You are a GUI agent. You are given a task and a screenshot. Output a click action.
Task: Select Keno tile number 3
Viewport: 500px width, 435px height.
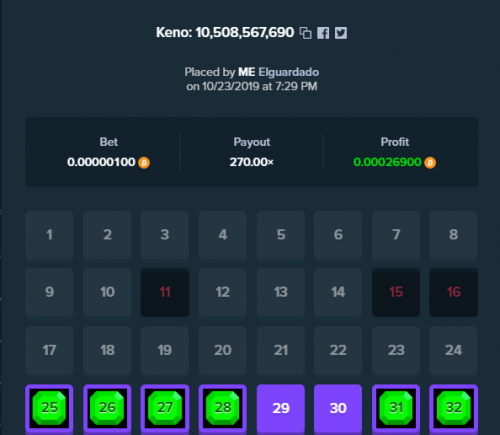165,235
